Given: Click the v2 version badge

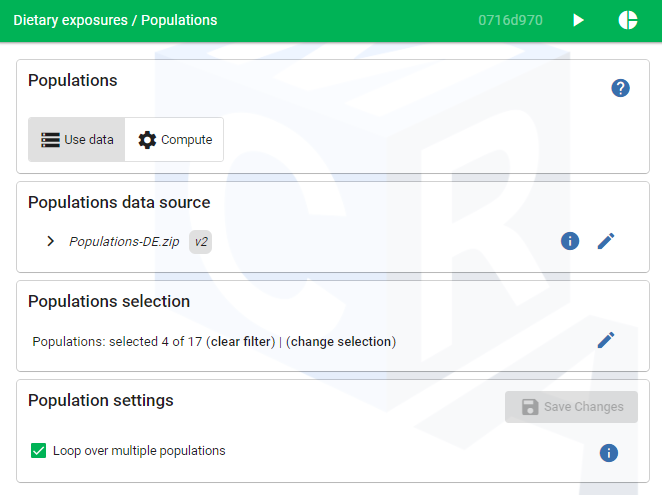Looking at the screenshot, I should point(201,242).
